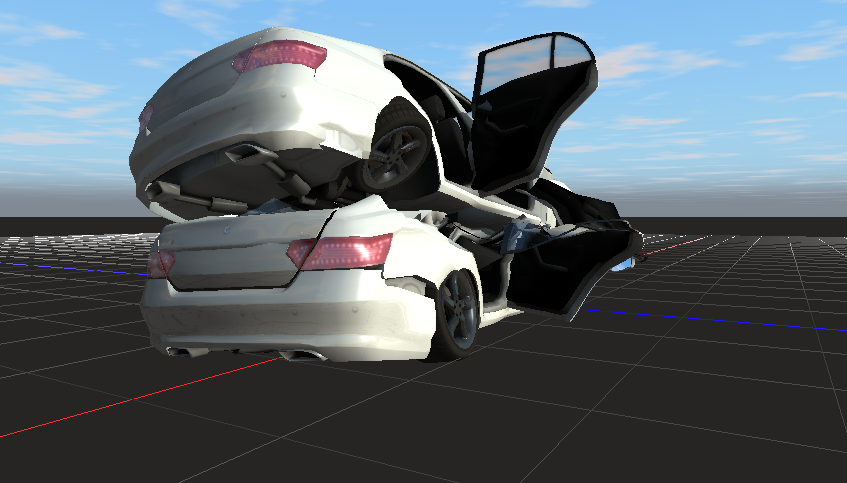Image resolution: width=847 pixels, height=483 pixels.
Task: Click the emblem on bottom car's trunk
Action: 227,228
